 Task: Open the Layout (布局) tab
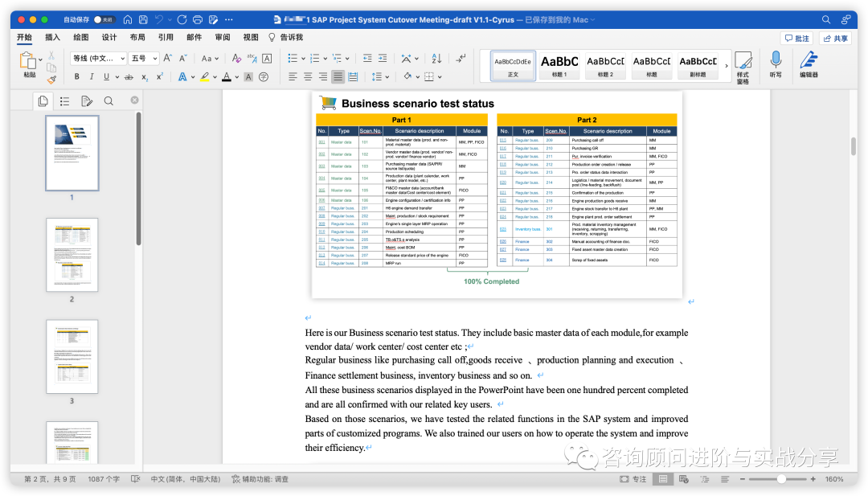coord(137,37)
